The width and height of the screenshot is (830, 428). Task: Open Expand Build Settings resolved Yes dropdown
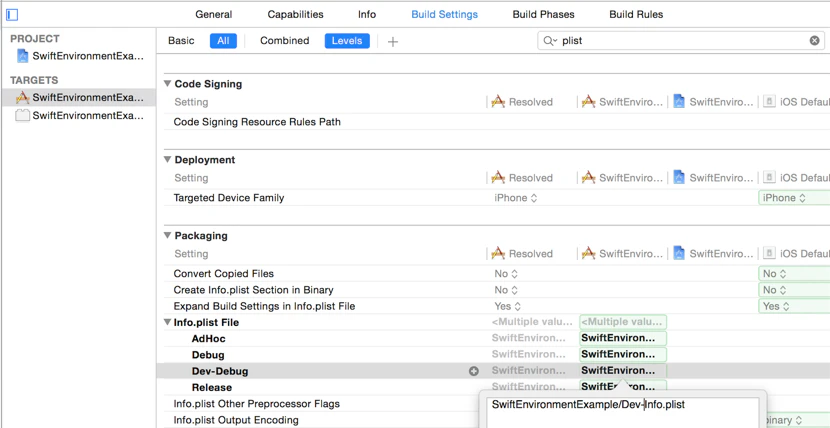(x=507, y=306)
